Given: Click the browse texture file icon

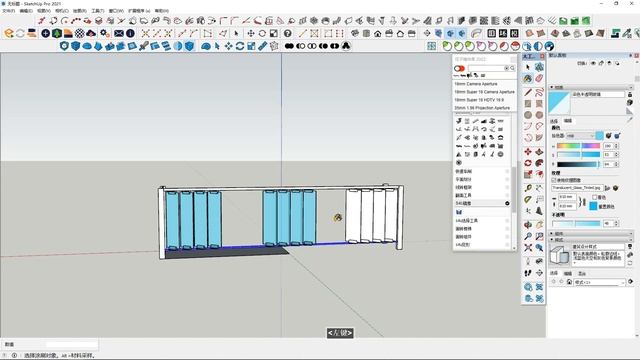Looking at the screenshot, I should point(607,188).
